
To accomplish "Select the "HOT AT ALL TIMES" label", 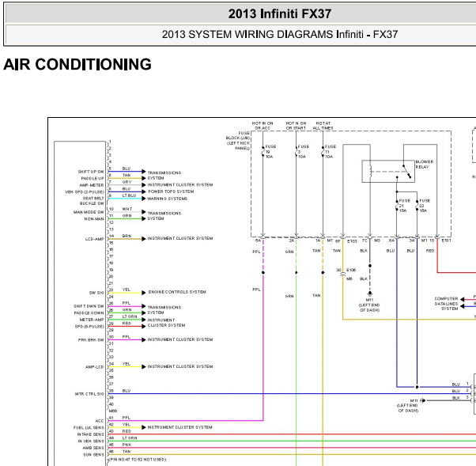I will 323,126.
